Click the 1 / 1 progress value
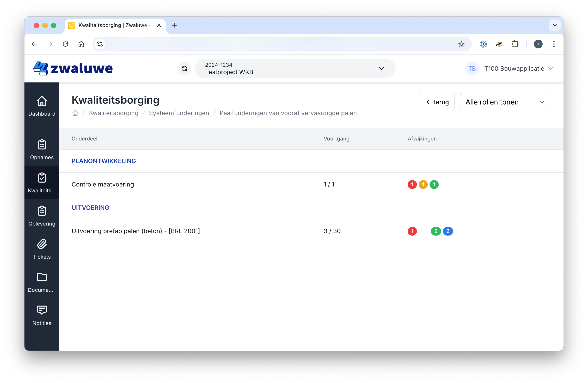588x383 pixels. pos(329,185)
